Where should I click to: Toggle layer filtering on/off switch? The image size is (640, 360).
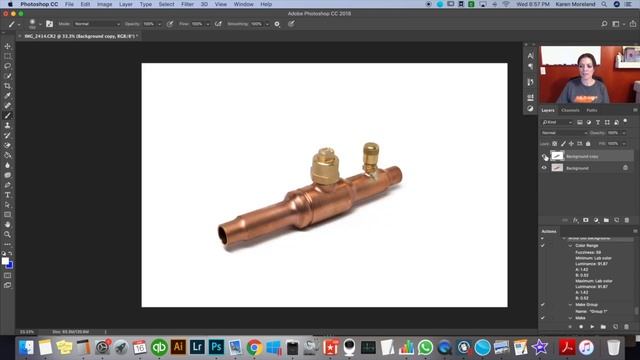tap(625, 121)
